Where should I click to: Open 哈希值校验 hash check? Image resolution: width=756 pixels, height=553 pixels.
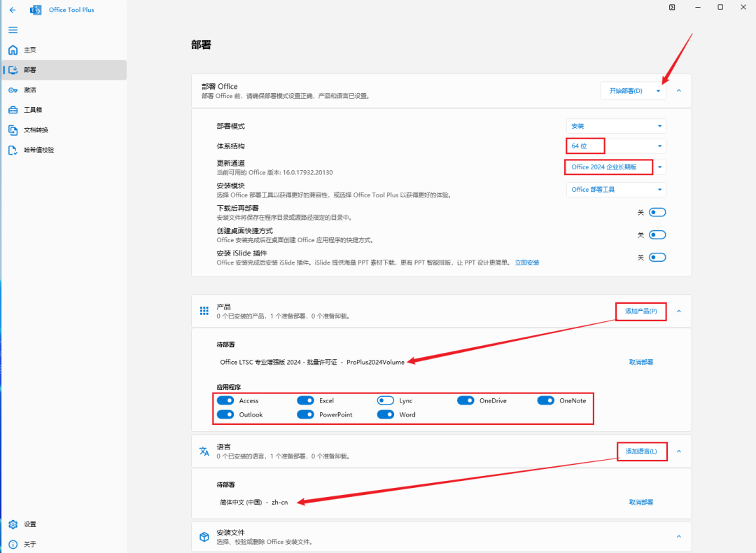coord(38,150)
